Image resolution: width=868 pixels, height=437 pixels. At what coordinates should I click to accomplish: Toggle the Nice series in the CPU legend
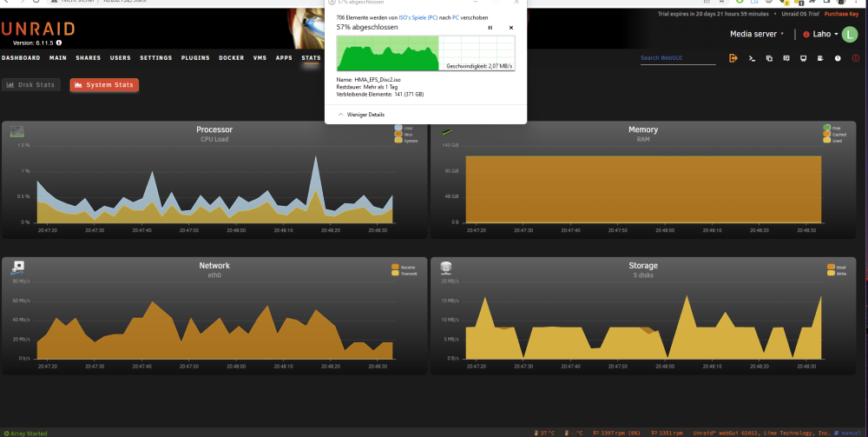[404, 135]
